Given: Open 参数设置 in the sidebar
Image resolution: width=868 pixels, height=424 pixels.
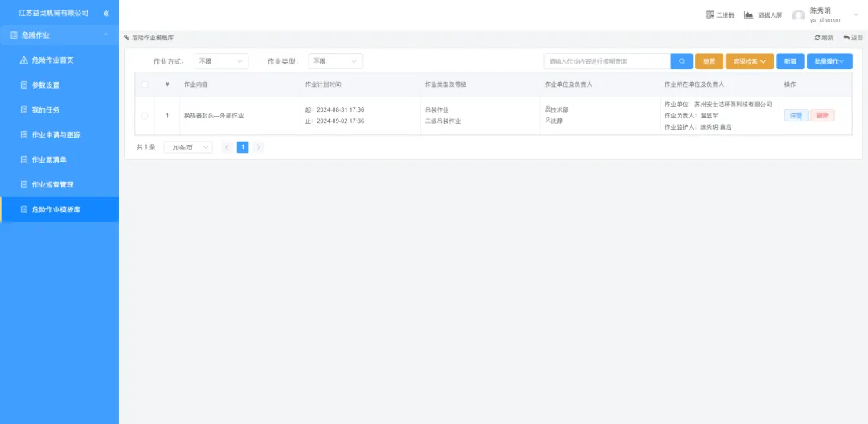Looking at the screenshot, I should (x=59, y=84).
